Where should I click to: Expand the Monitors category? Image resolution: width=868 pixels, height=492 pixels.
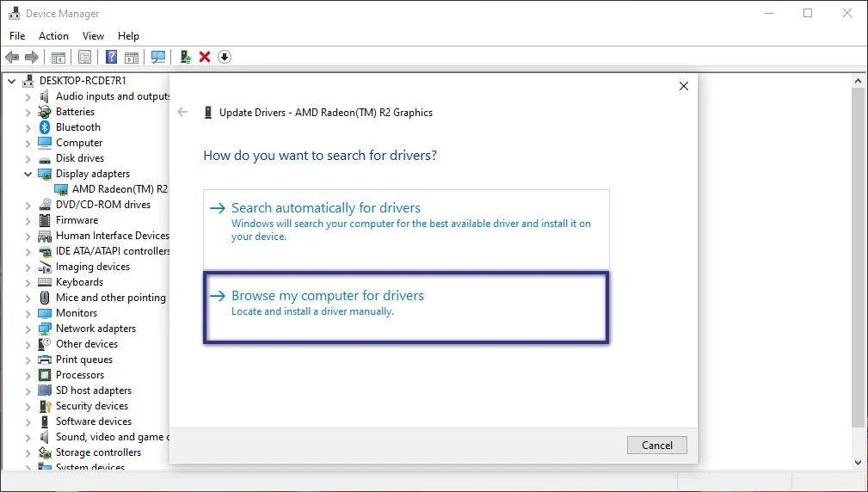(28, 314)
